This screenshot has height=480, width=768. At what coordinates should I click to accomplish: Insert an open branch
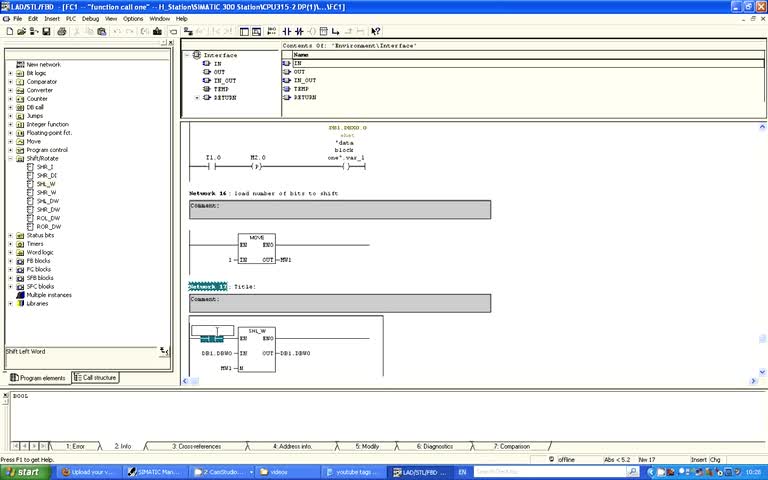click(x=336, y=31)
